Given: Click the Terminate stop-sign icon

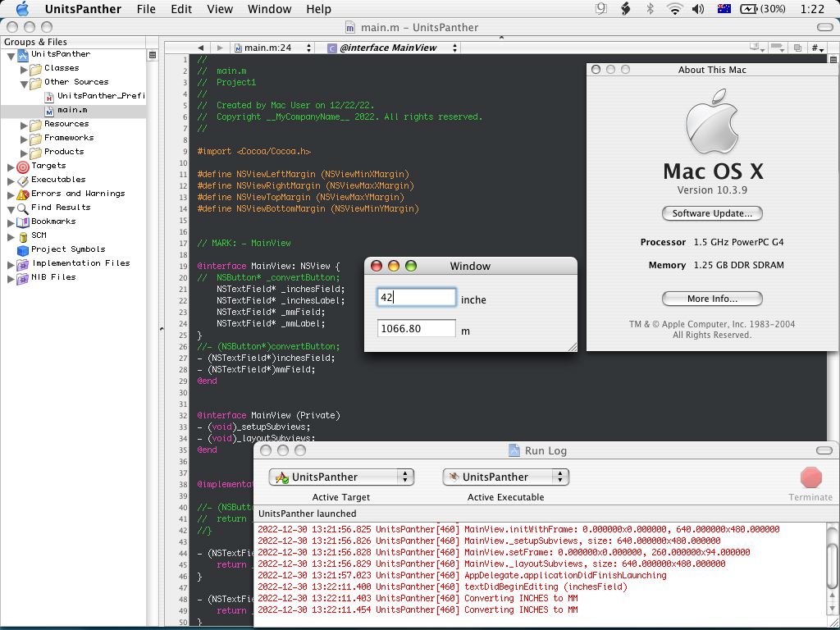Looking at the screenshot, I should (810, 477).
